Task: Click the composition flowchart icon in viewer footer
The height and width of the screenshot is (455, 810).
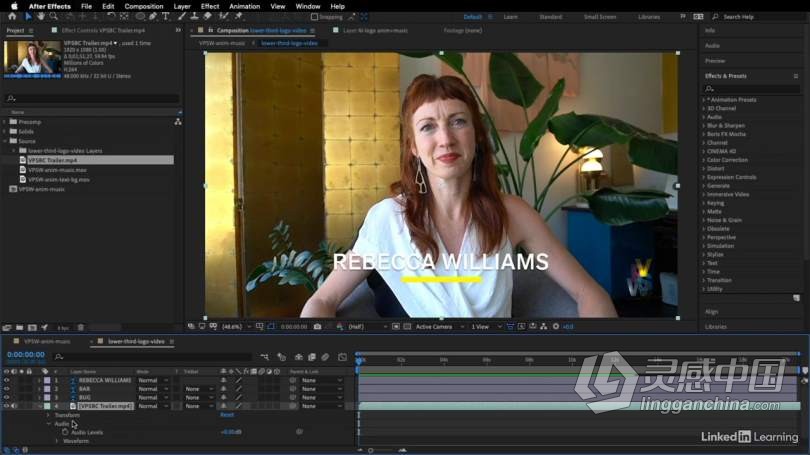Action: coord(543,326)
